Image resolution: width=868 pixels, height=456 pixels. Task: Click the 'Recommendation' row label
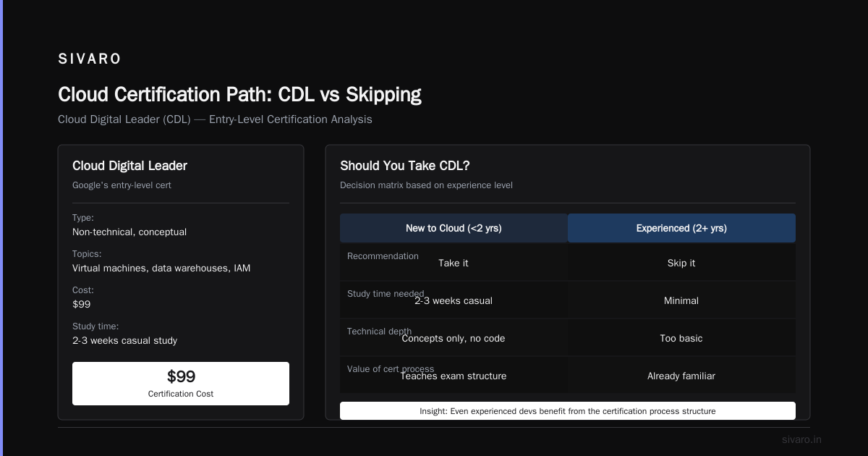[x=383, y=256]
